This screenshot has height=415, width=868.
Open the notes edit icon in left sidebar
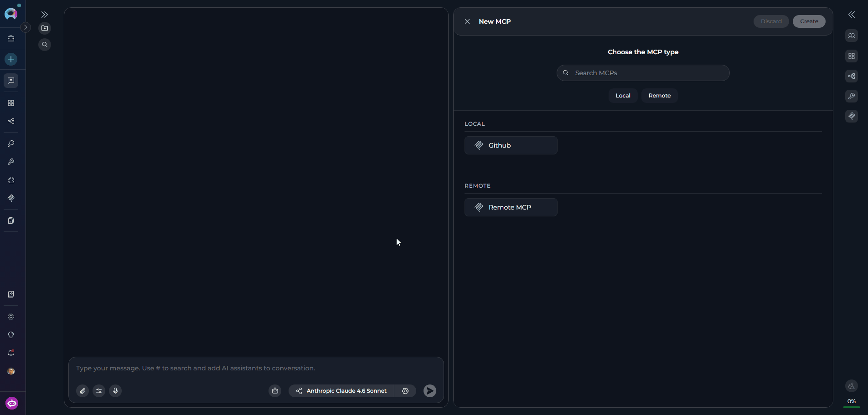[x=11, y=294]
